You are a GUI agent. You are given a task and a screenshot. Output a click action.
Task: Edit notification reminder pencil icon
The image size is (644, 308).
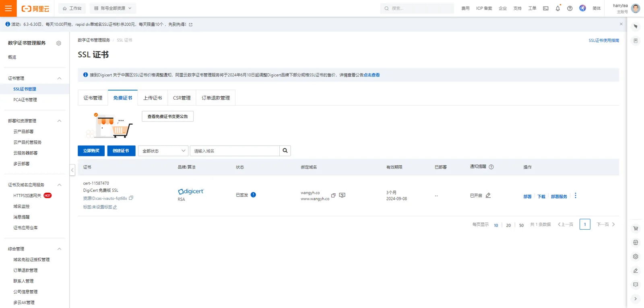488,195
